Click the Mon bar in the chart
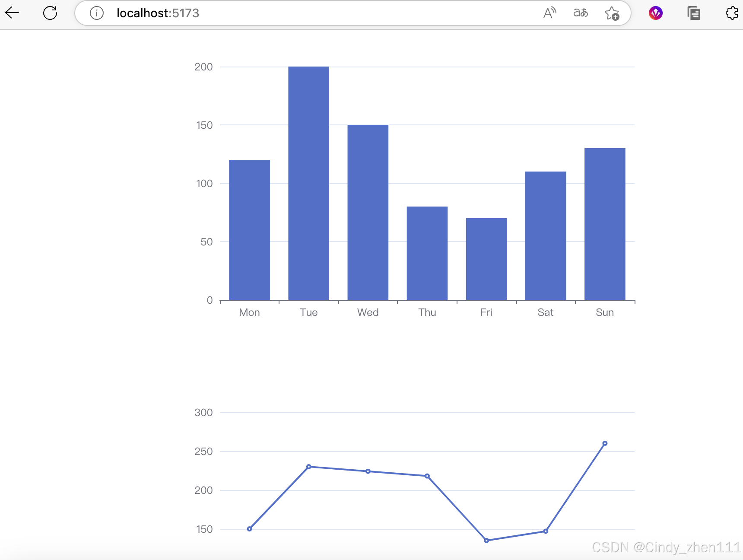This screenshot has height=560, width=743. 249,229
